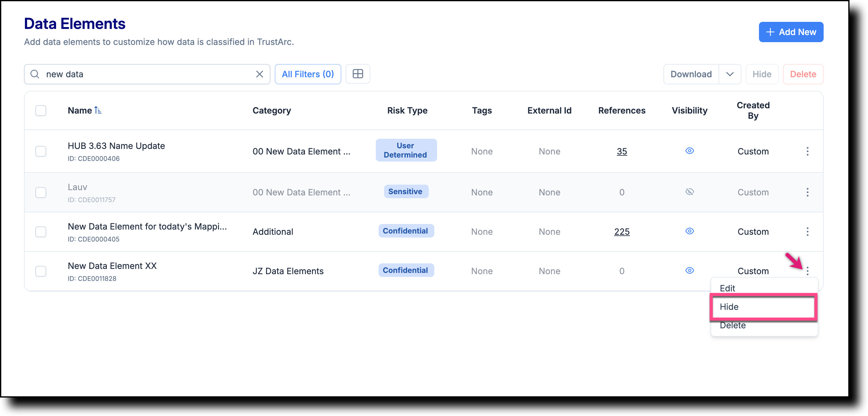Screen dimensions: 868x416
Task: Check the select-all checkbox in table header
Action: pos(41,110)
